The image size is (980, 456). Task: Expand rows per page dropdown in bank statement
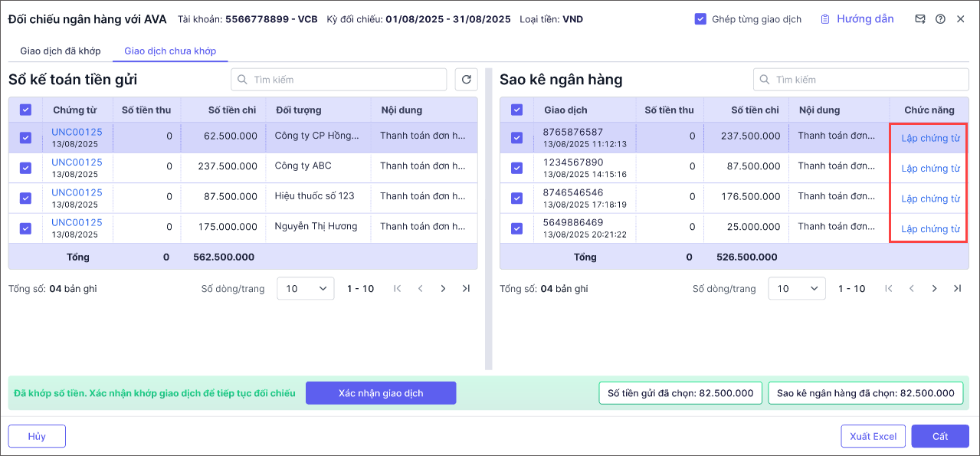(x=796, y=289)
